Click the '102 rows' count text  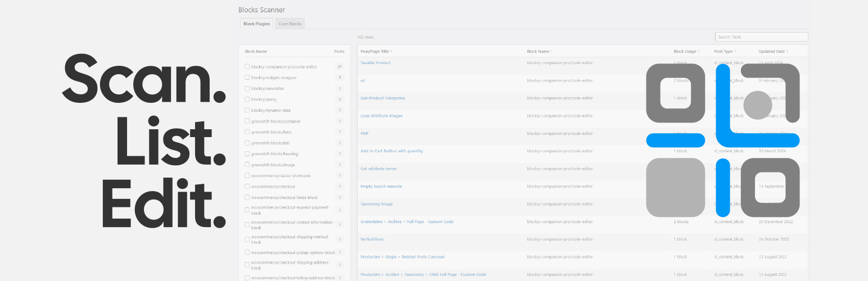[x=365, y=37]
